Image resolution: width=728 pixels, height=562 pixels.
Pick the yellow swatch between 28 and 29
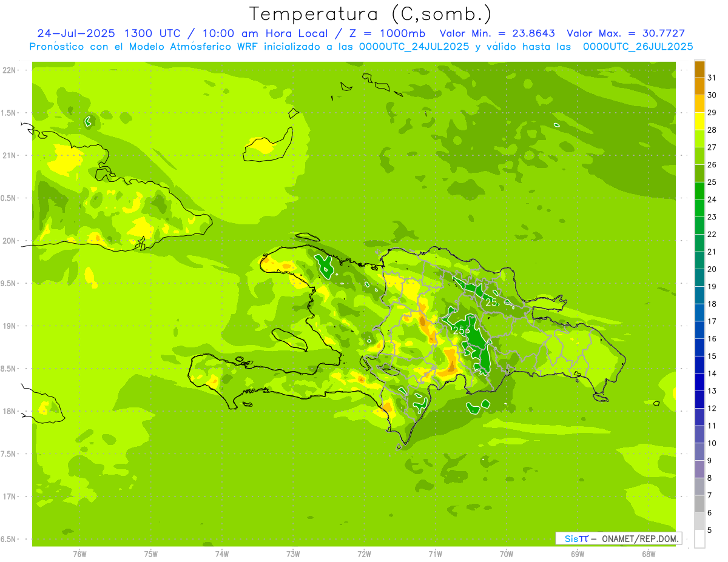[x=699, y=121]
